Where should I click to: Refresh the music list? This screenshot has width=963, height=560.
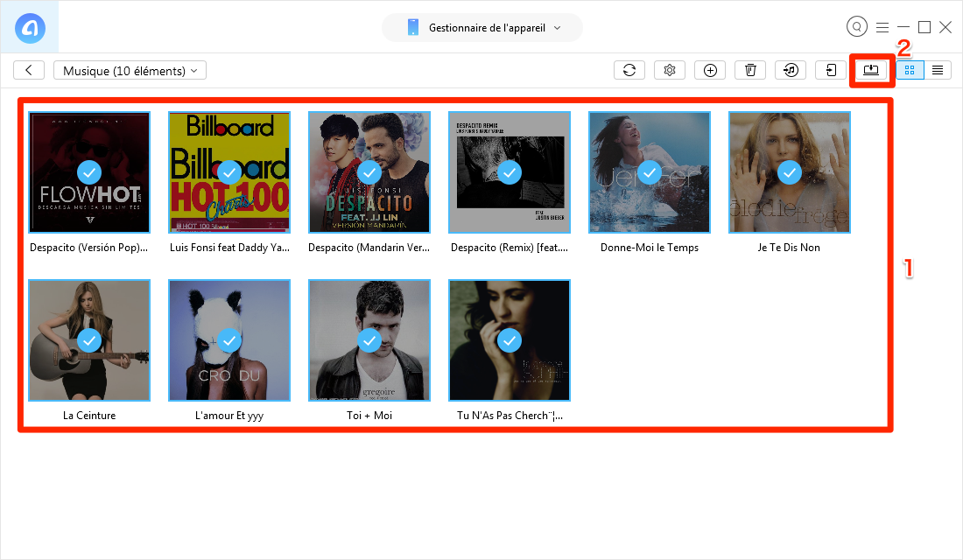[x=629, y=70]
